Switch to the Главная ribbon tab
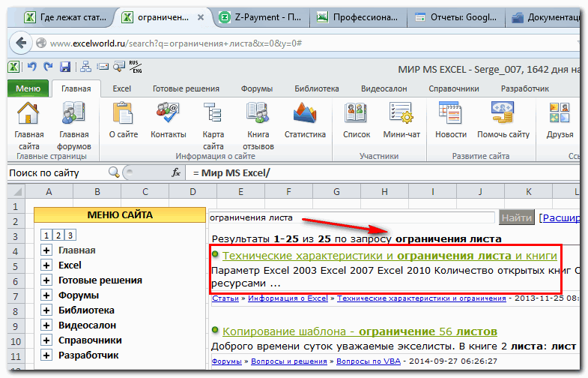Viewport: 588px width, 378px height. 76,89
